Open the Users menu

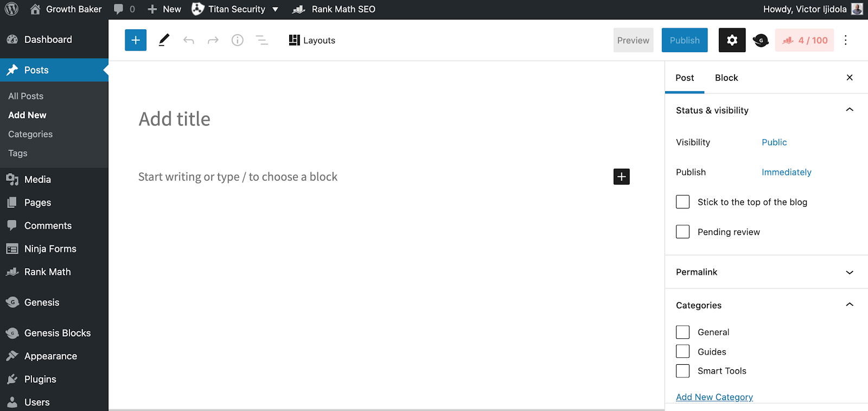[54, 402]
